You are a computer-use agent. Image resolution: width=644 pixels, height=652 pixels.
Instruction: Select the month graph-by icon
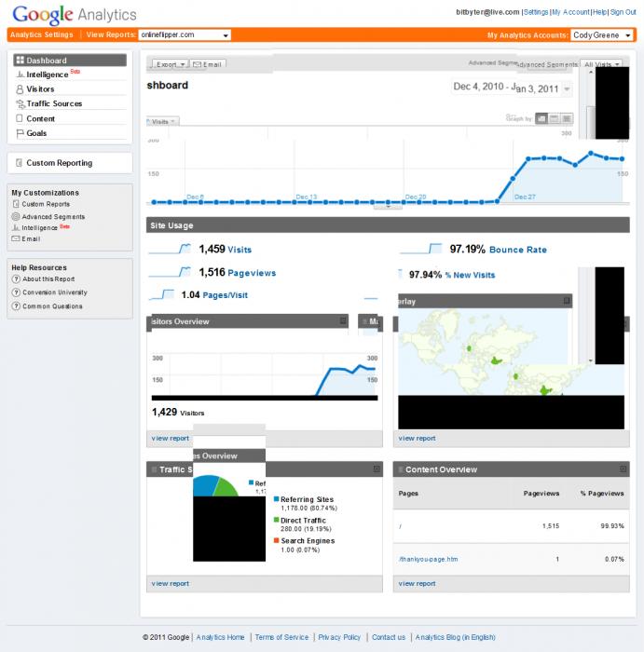pos(567,119)
